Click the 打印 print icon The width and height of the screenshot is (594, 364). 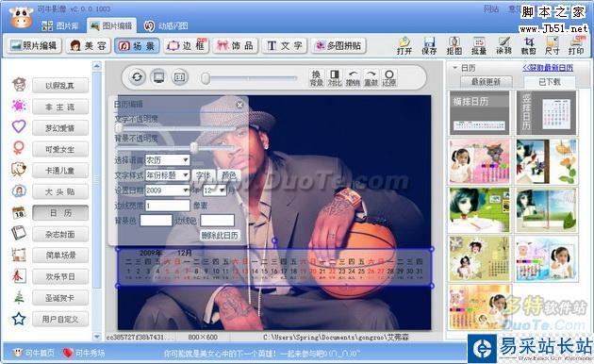pyautogui.click(x=576, y=45)
